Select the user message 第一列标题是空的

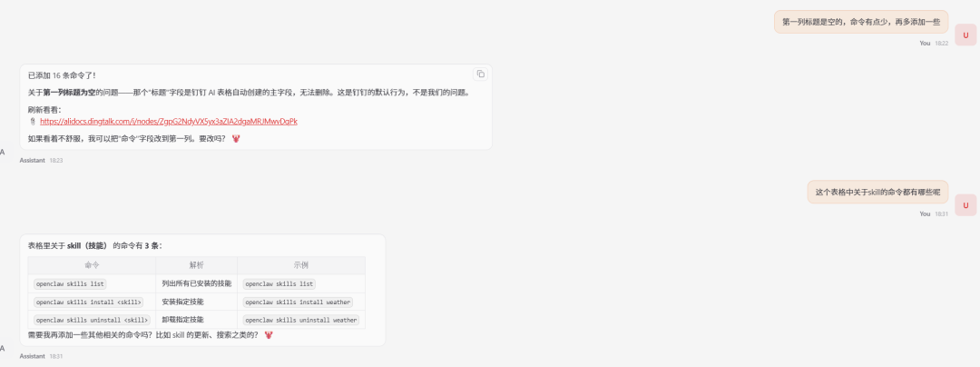tap(861, 21)
